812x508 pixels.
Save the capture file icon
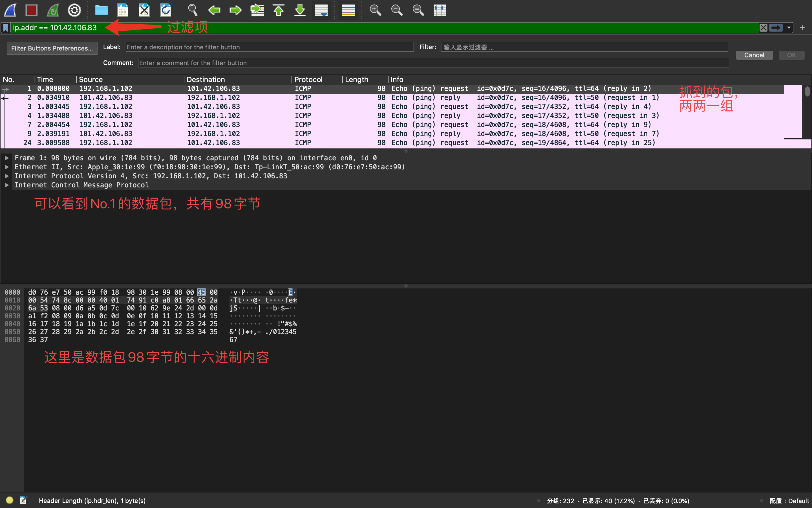[x=123, y=10]
